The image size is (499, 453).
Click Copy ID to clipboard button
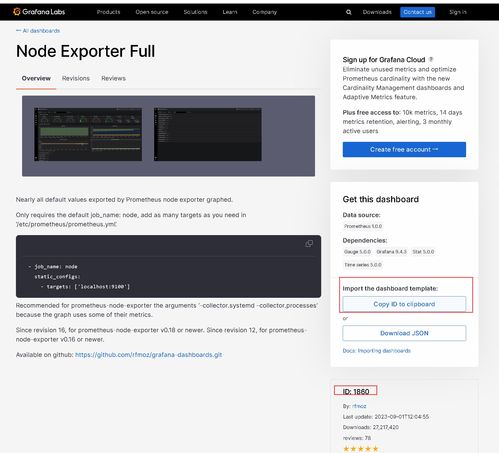click(x=404, y=304)
